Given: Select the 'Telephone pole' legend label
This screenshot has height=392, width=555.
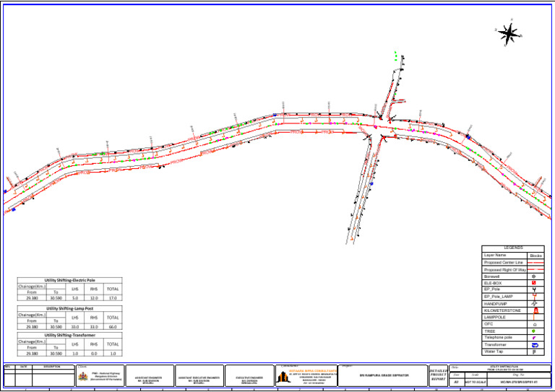Looking at the screenshot, I should click(x=498, y=338).
